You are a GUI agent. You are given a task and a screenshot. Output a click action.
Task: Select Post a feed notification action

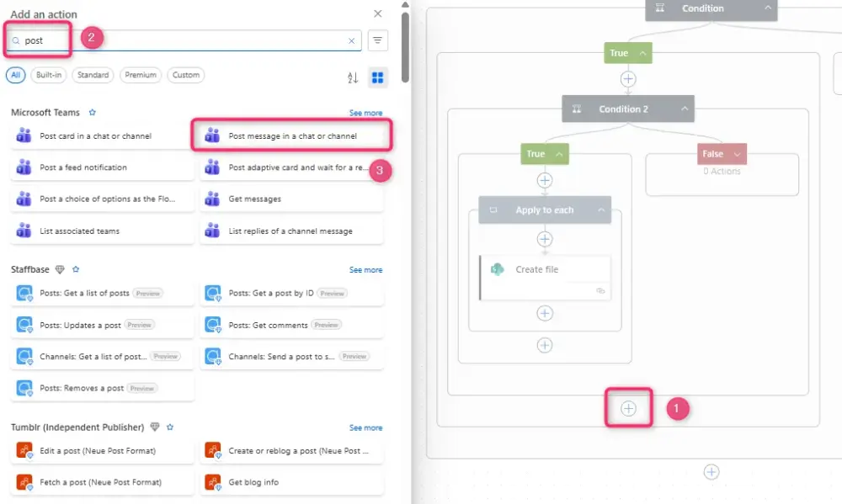click(83, 167)
